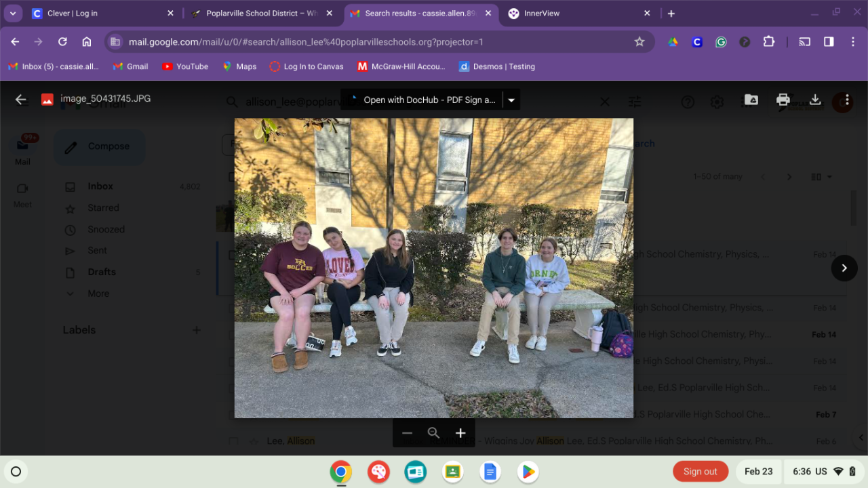Open the Chrome side panel

point(829,42)
